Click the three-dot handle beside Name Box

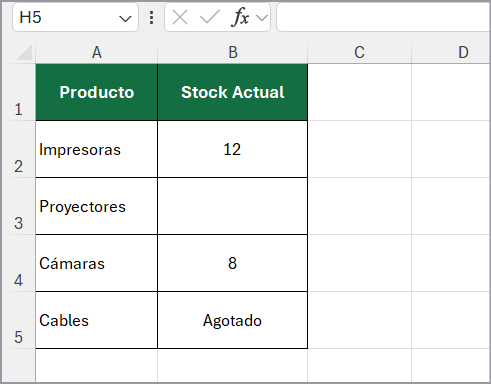tap(152, 17)
